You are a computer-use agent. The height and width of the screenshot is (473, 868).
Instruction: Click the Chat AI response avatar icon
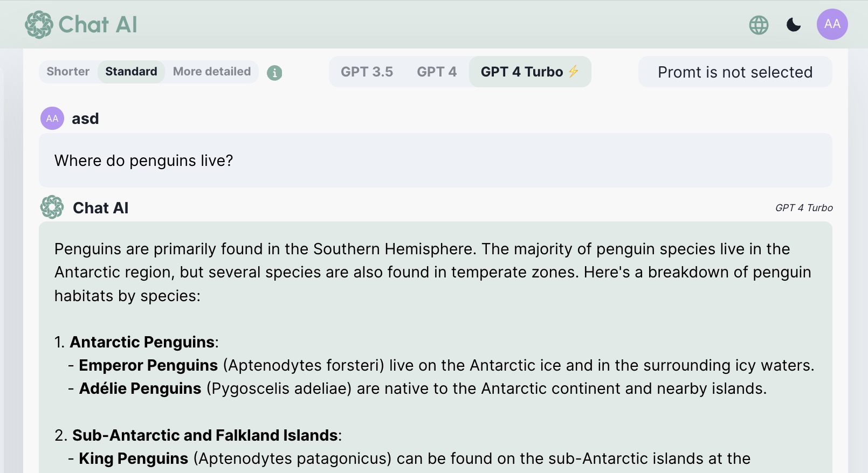[x=52, y=207]
